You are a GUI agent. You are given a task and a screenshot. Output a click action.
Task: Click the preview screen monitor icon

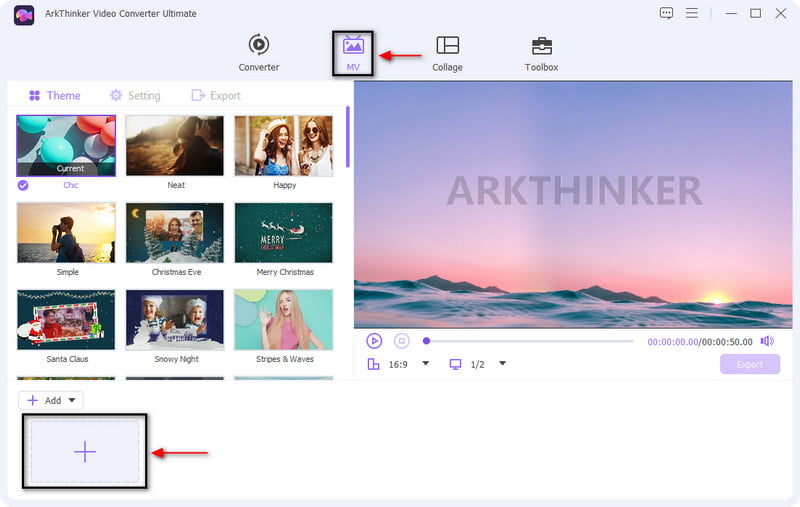coord(455,364)
